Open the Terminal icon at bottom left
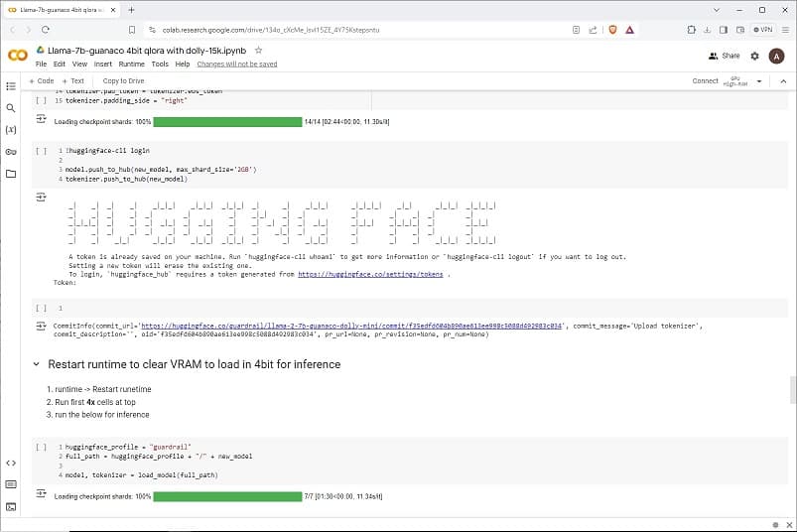Viewport: 797px width, 532px height. click(11, 506)
